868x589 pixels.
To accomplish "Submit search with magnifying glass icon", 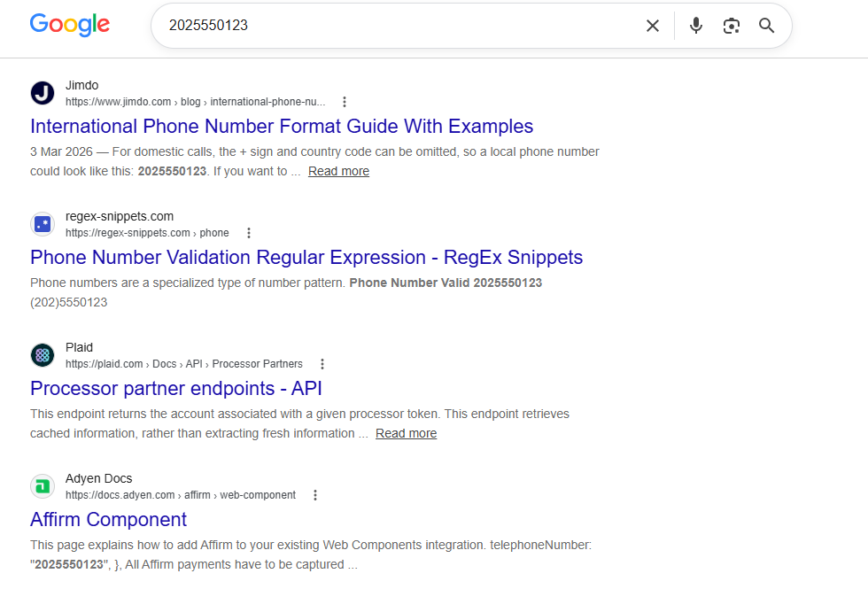I will [767, 26].
